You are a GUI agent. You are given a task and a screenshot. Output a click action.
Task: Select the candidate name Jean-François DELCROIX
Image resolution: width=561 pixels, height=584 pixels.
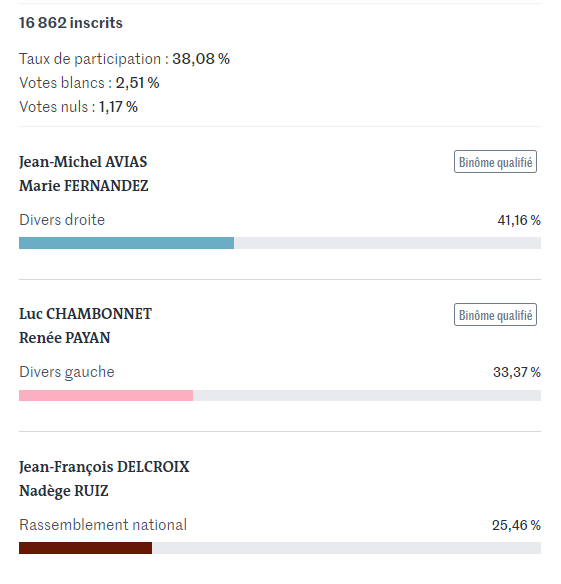[104, 467]
